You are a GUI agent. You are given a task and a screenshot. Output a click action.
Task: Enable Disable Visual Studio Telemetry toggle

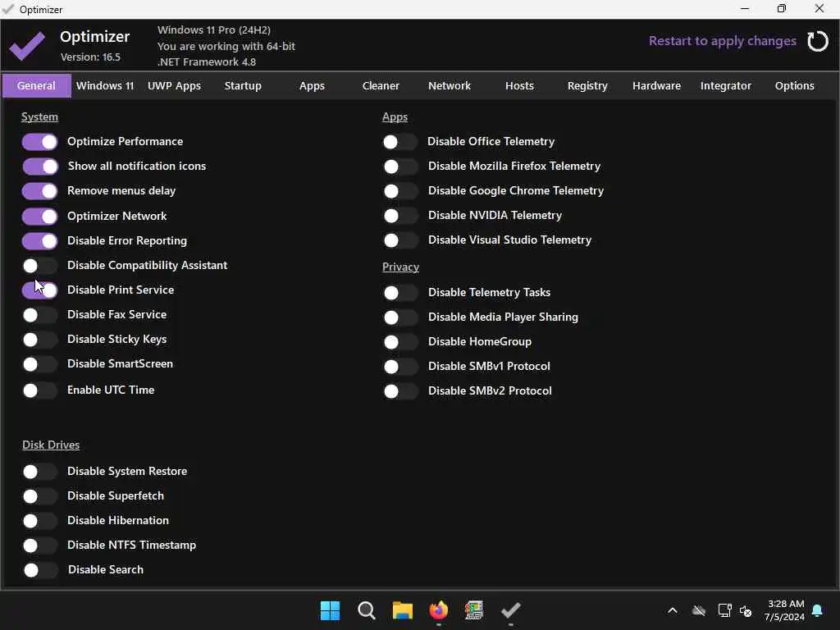(x=400, y=240)
